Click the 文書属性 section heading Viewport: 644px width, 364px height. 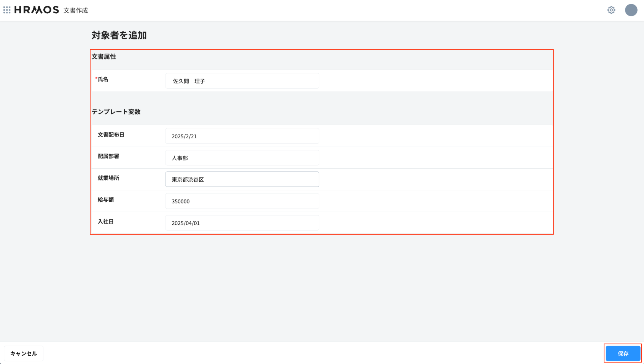click(x=104, y=57)
